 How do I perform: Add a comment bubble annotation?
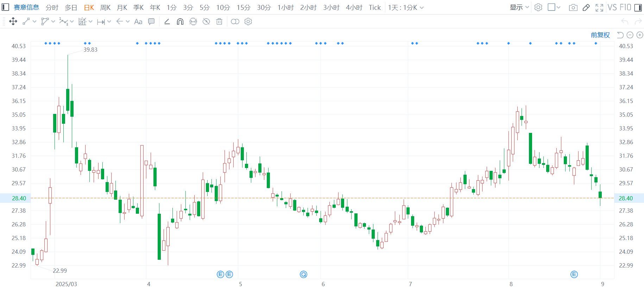click(151, 22)
